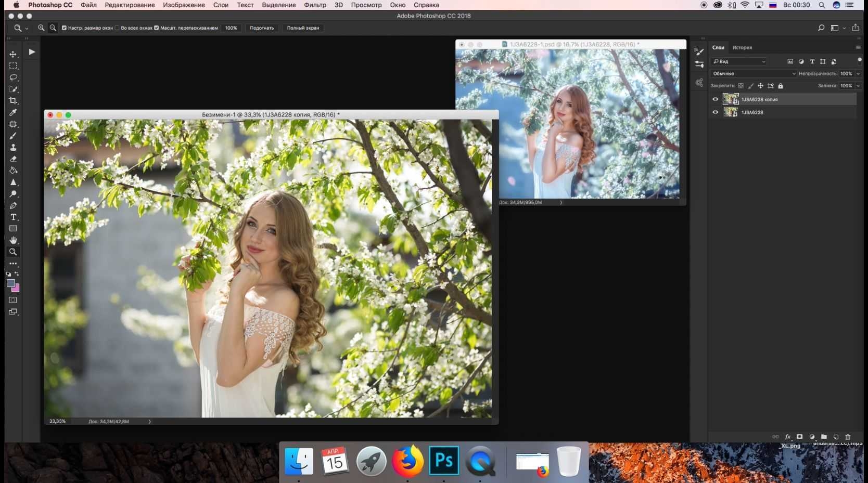Expand the opacity 'Непрозрачность' slider arrow
The width and height of the screenshot is (868, 483).
tap(858, 74)
